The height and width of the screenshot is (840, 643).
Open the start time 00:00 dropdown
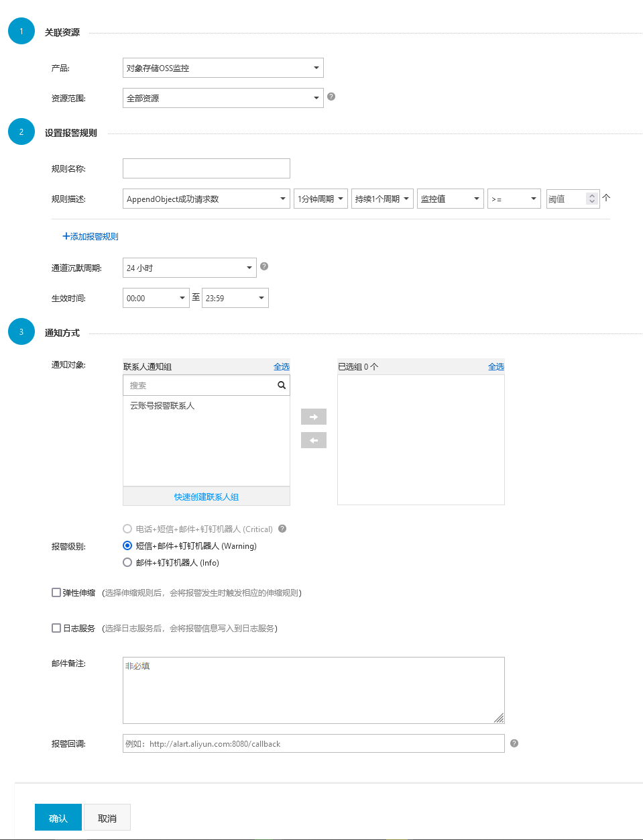[156, 297]
